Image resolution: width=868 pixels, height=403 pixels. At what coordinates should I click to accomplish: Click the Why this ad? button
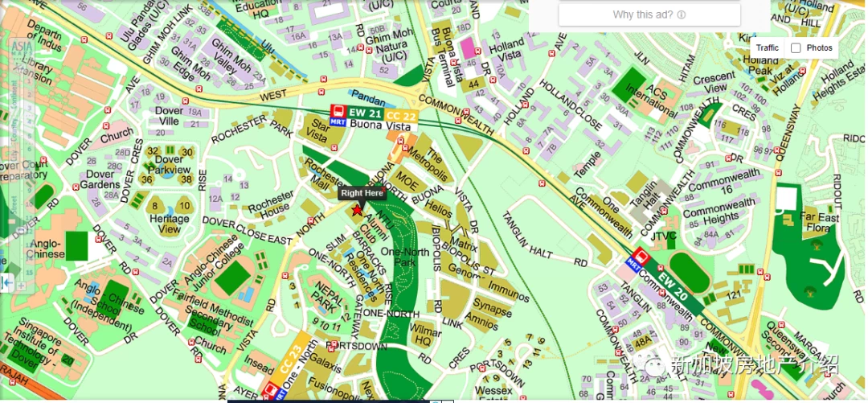(649, 15)
